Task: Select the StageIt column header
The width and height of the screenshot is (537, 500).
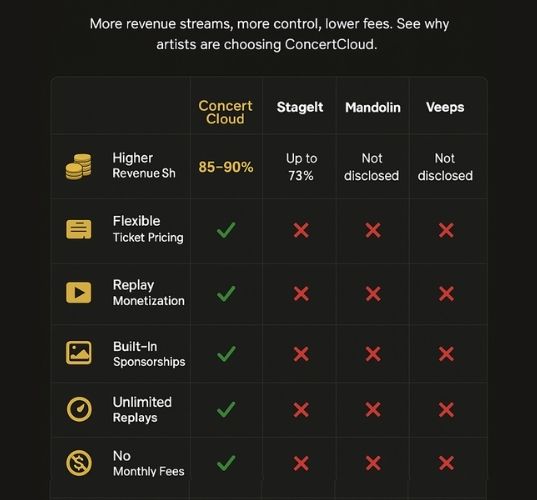Action: pyautogui.click(x=300, y=107)
